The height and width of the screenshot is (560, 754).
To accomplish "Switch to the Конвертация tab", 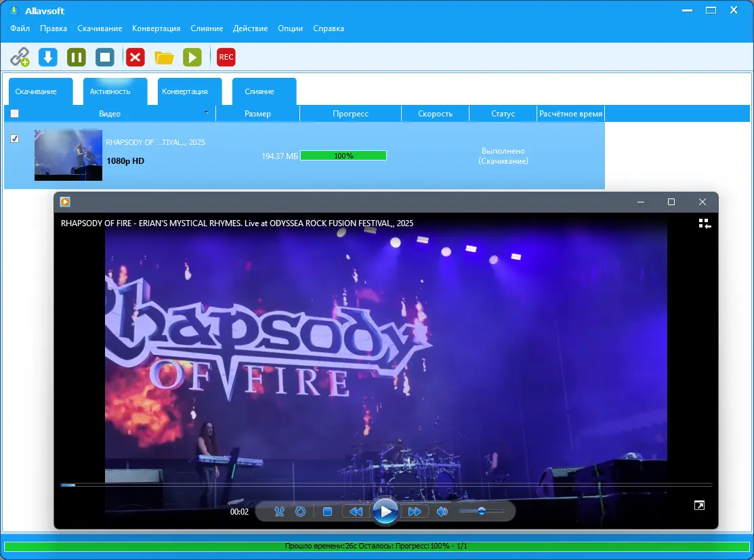I will (x=190, y=91).
